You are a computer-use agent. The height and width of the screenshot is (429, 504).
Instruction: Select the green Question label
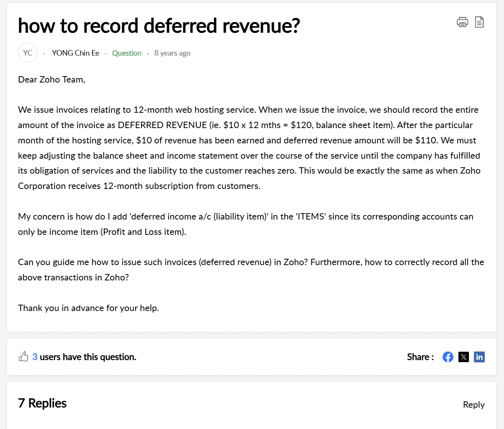(127, 53)
